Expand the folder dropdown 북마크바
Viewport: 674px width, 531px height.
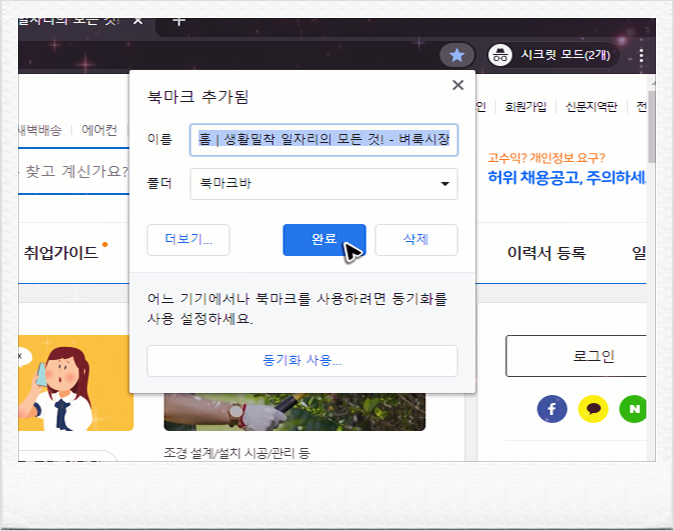[x=324, y=184]
